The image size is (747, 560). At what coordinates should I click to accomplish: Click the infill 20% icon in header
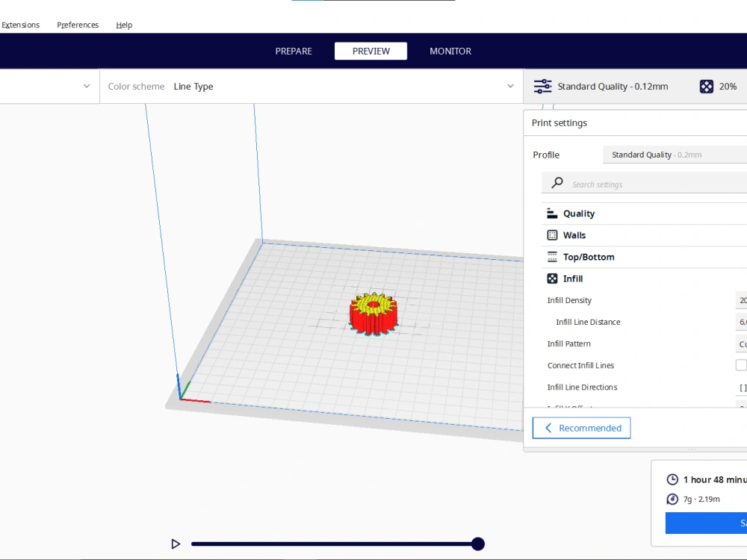707,86
